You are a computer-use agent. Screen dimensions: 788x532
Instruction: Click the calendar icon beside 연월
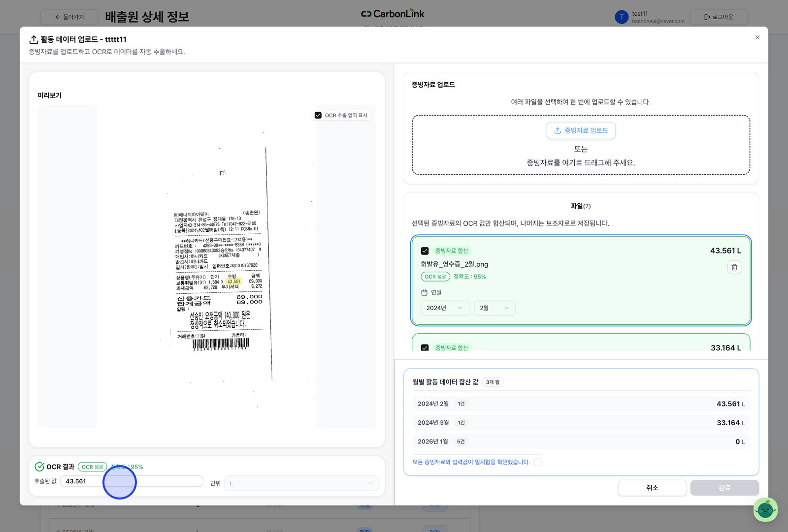[x=424, y=292]
